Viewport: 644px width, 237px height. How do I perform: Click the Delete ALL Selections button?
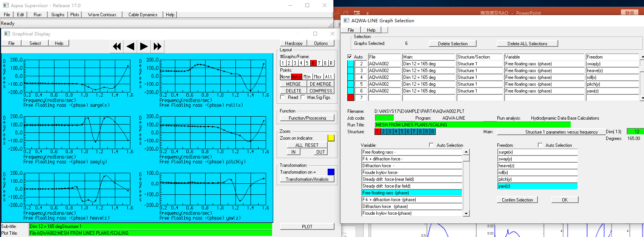coord(527,44)
